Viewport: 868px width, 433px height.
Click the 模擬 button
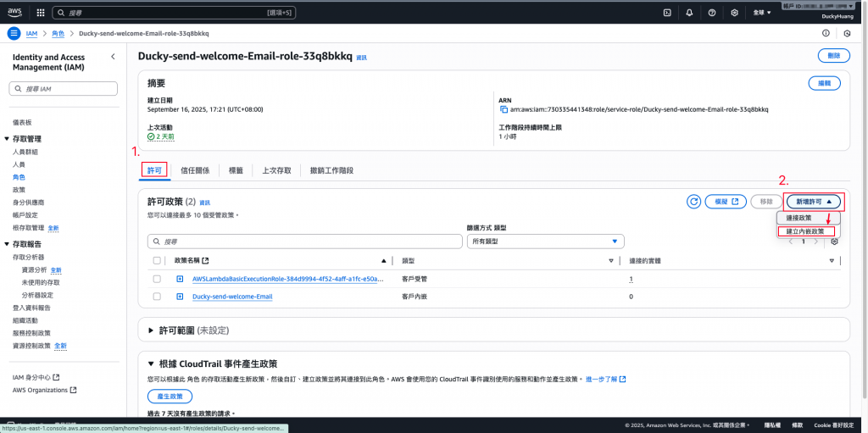coord(726,202)
